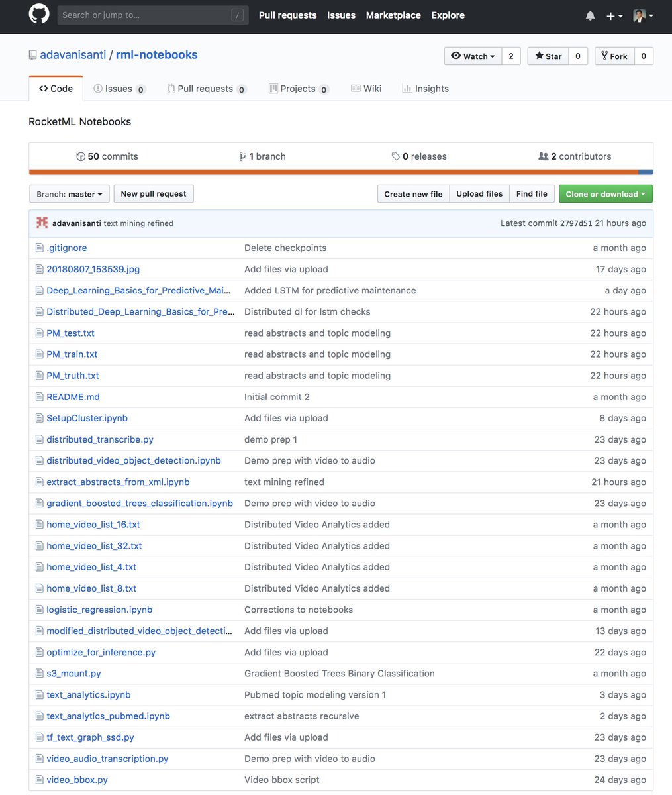Open Clone or download dropdown
The width and height of the screenshot is (672, 795).
[606, 194]
